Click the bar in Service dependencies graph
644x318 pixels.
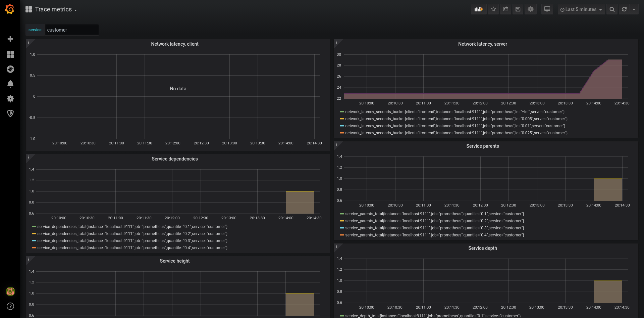[300, 202]
